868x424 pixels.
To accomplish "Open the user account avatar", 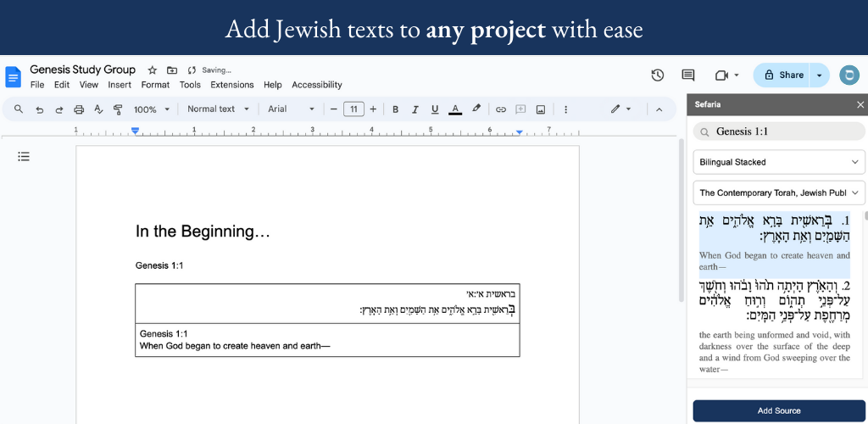I will pos(849,75).
